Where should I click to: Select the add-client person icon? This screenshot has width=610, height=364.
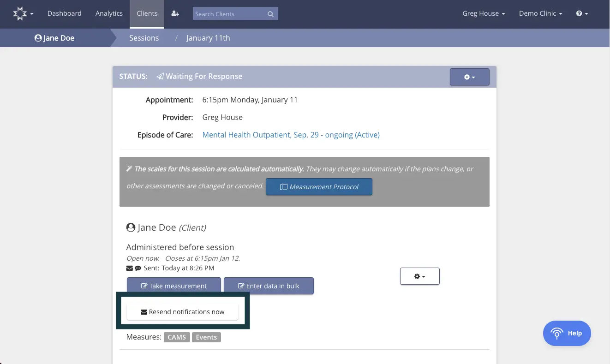click(175, 14)
